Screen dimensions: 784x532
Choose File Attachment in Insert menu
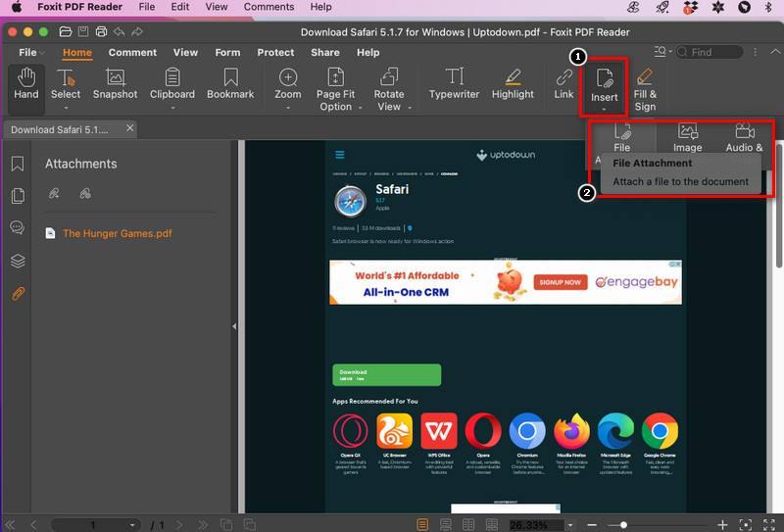pos(621,137)
